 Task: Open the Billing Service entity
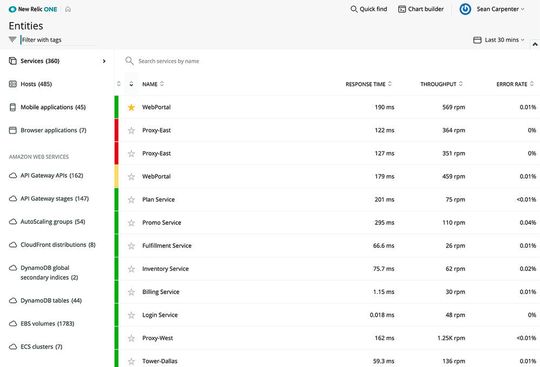click(161, 292)
